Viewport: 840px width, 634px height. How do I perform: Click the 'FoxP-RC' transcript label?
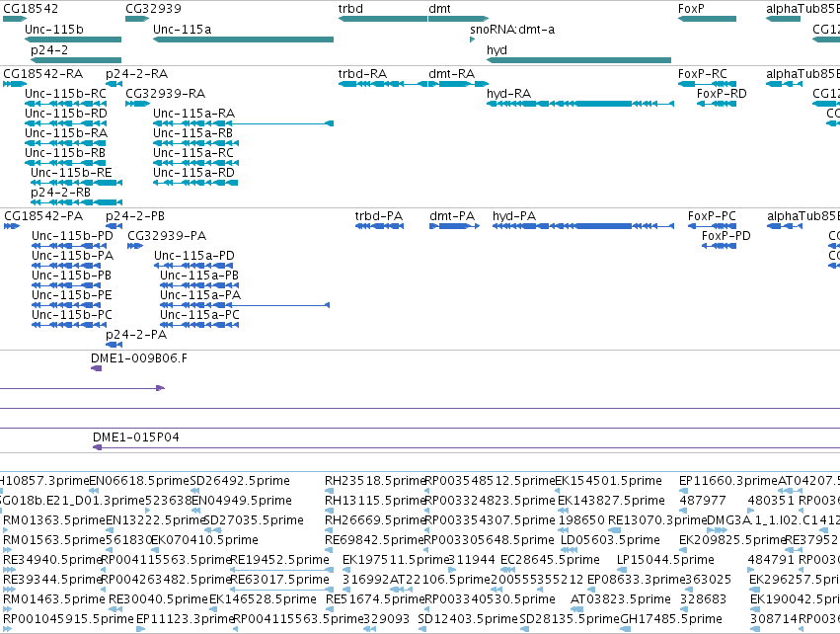pos(703,73)
